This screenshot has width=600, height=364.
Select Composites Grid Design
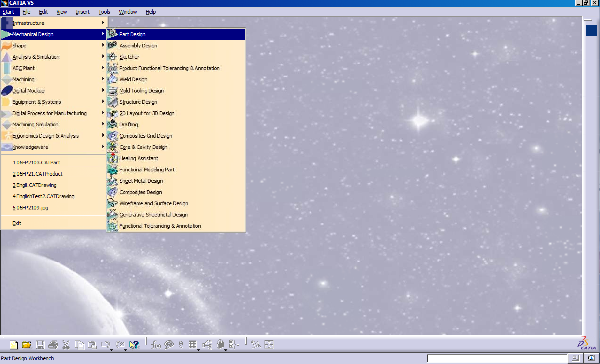(176, 136)
